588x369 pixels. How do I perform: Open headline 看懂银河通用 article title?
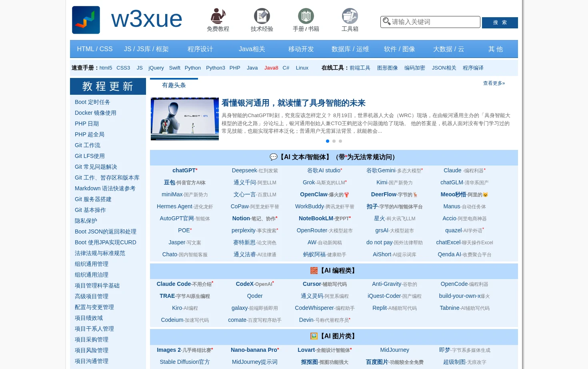pyautogui.click(x=294, y=103)
